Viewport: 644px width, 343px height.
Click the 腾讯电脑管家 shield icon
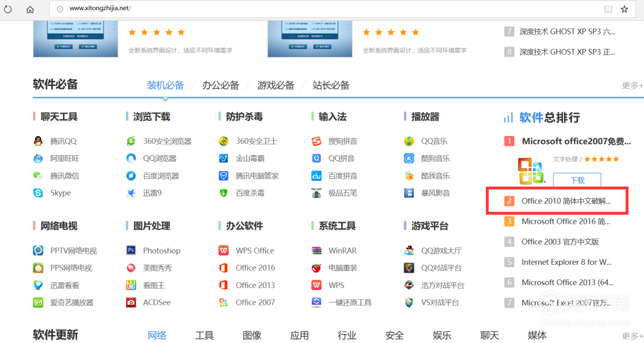click(x=224, y=176)
